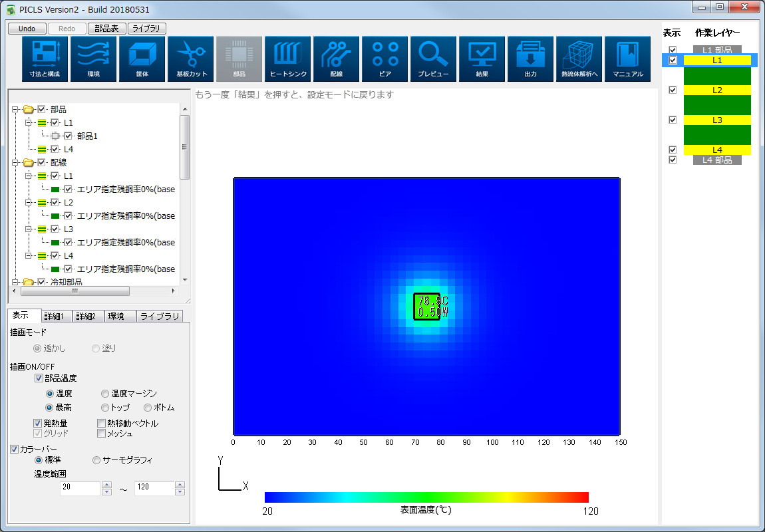765x532 pixels.
Task: Select the 配線 (wiring) toolbar icon
Action: (x=336, y=59)
